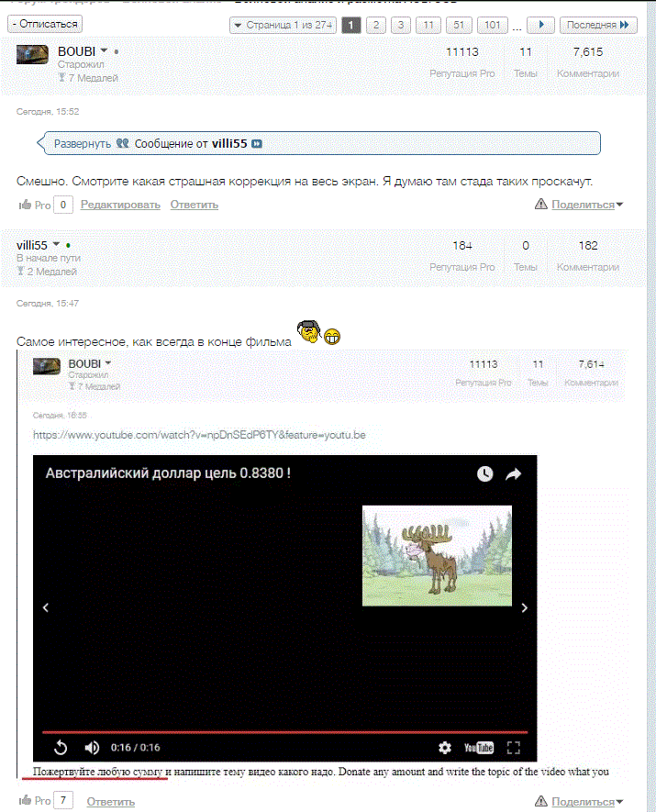656x812 pixels.
Task: Expand the quoted message with Развернуть
Action: coord(83,143)
